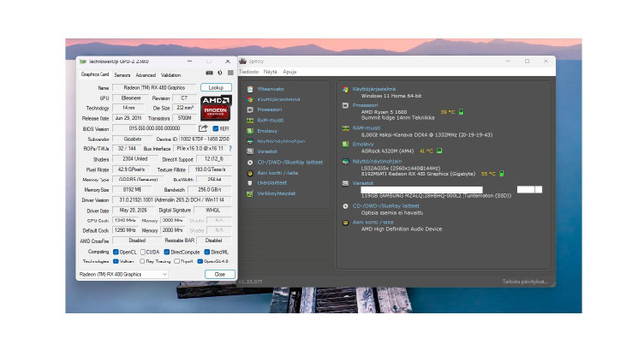This screenshot has height=362, width=644.
Task: Toggle the OpenCL checkbox
Action: pos(116,252)
